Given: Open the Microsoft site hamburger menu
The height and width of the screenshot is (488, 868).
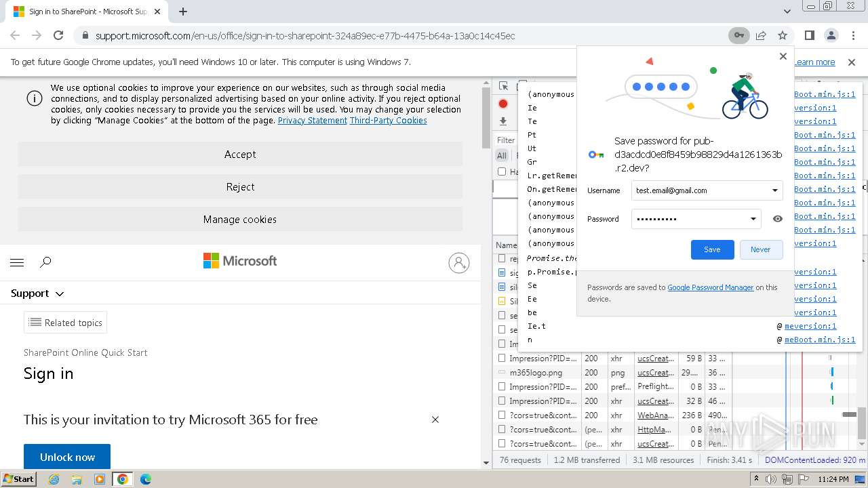Looking at the screenshot, I should (18, 262).
